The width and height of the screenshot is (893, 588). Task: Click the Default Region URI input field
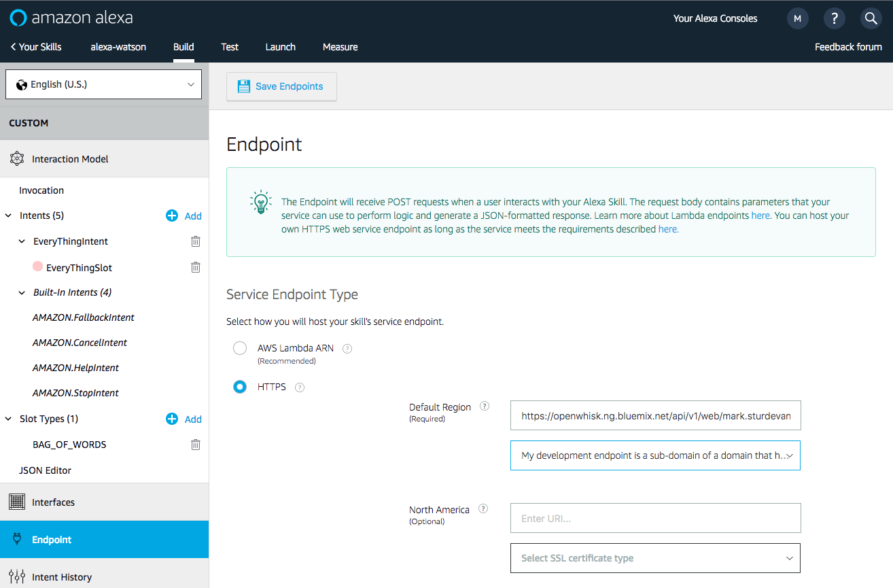655,416
